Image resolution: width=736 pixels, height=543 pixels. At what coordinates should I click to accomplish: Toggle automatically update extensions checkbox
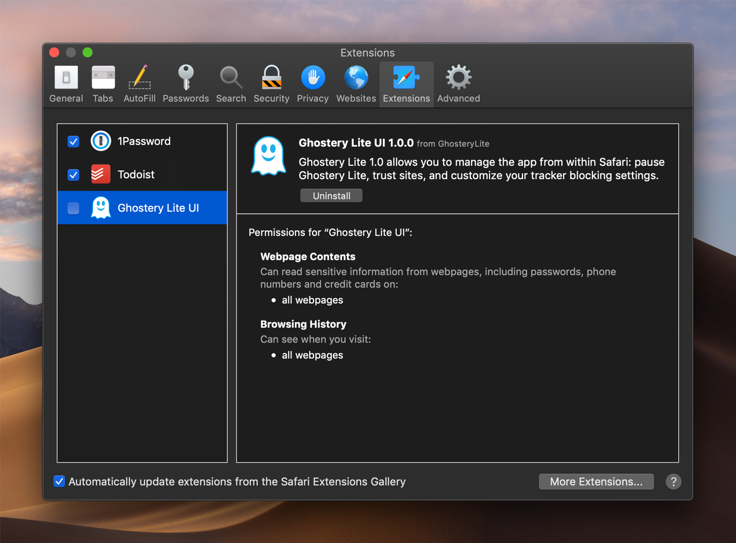pyautogui.click(x=59, y=481)
